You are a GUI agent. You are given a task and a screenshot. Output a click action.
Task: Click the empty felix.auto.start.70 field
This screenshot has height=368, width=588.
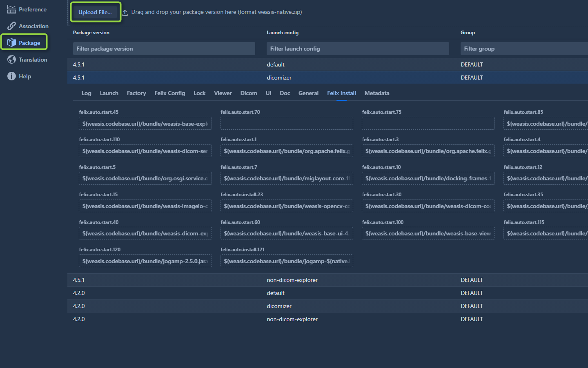point(287,124)
